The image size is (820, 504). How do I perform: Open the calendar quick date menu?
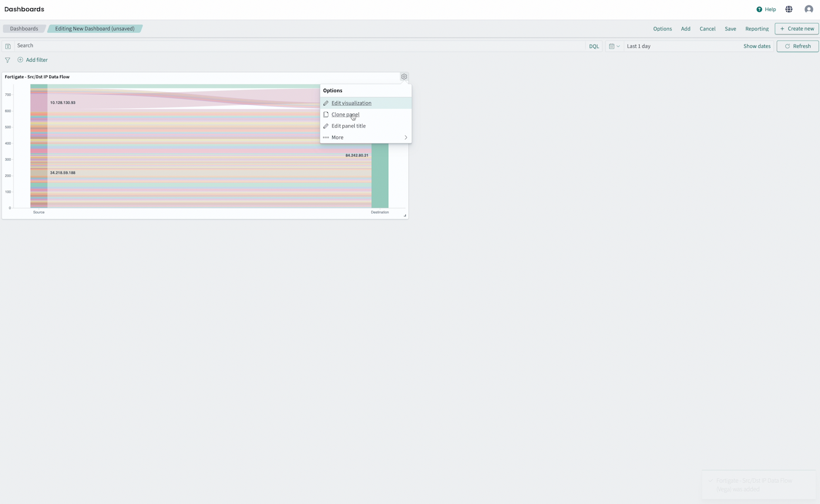click(614, 46)
